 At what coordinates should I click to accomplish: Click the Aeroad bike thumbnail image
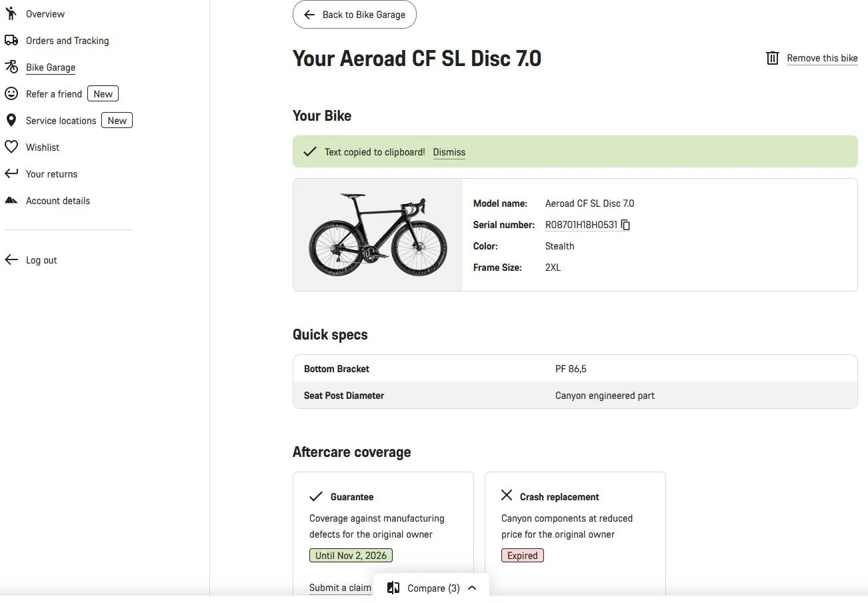tap(377, 235)
